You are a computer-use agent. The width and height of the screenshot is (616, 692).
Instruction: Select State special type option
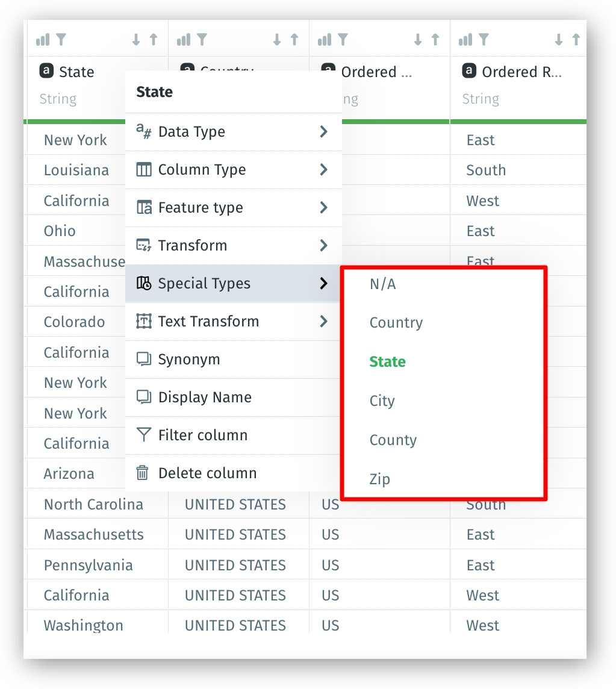(387, 361)
